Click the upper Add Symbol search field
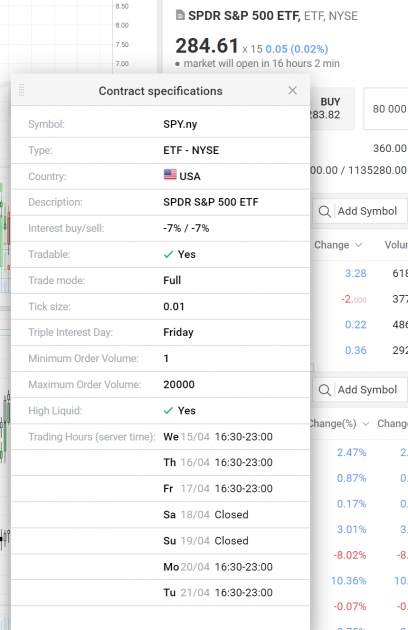 point(361,211)
